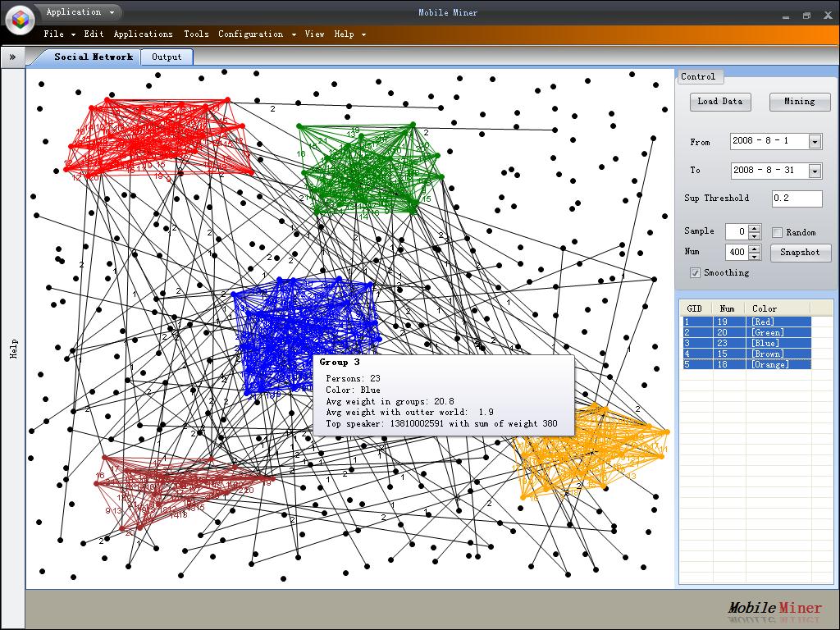Switch to the Output tab
Screen dimensions: 840x630
coord(167,57)
